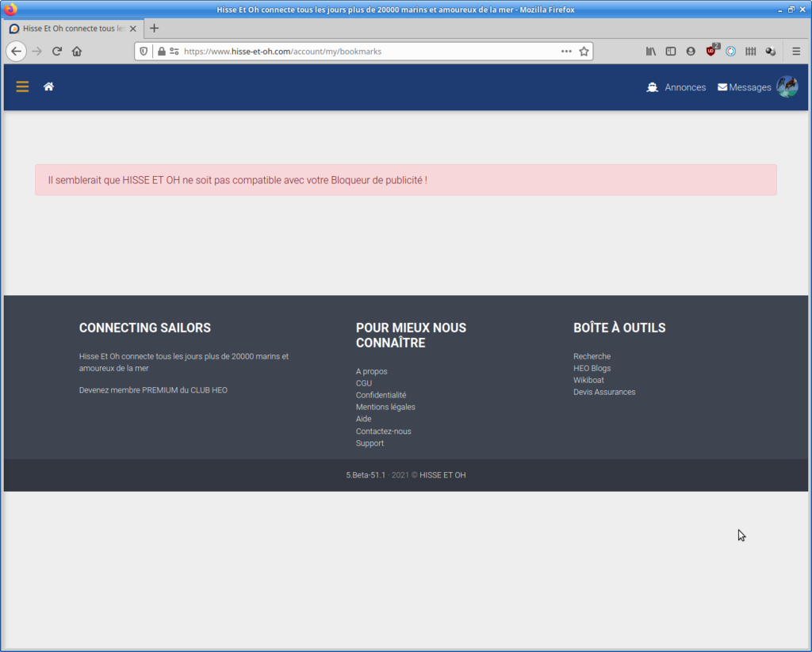Open the CGU footer link

(363, 383)
